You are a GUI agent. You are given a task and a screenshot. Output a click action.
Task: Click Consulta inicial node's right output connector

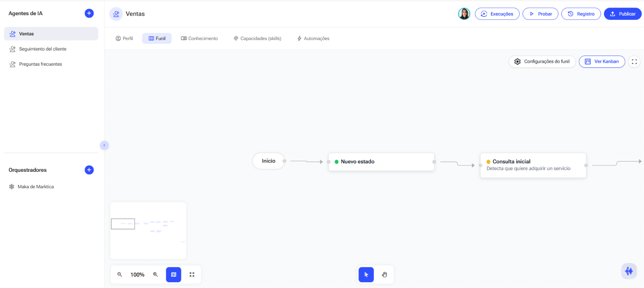pos(586,165)
